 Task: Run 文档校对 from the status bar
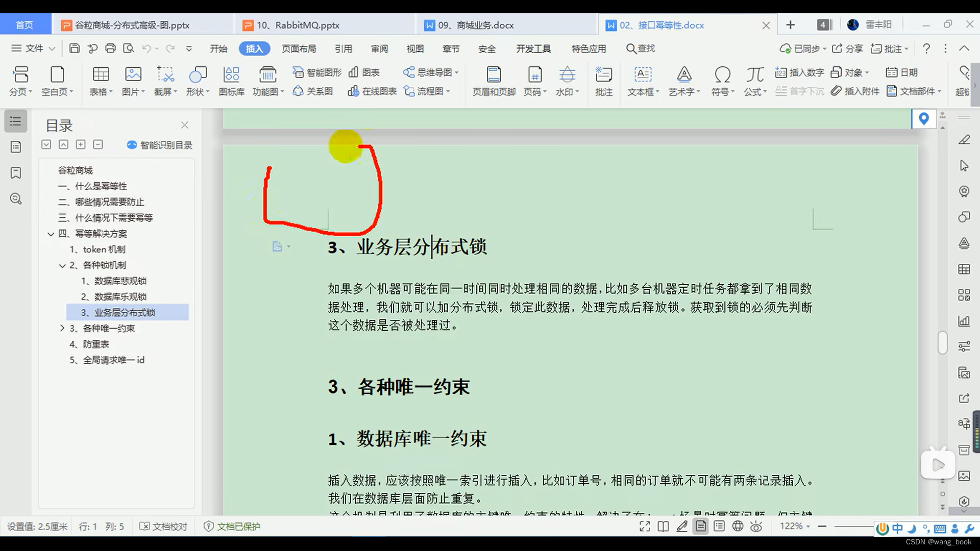point(163,526)
